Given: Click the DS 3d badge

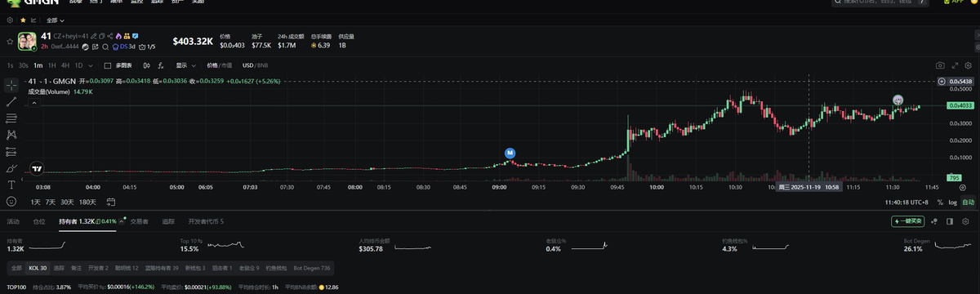Looking at the screenshot, I should [x=123, y=47].
